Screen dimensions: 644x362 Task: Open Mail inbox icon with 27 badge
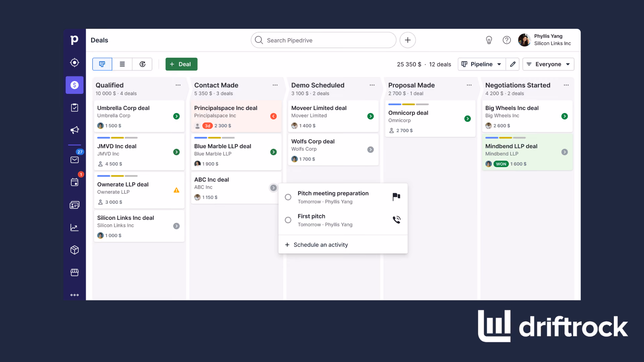click(x=74, y=160)
